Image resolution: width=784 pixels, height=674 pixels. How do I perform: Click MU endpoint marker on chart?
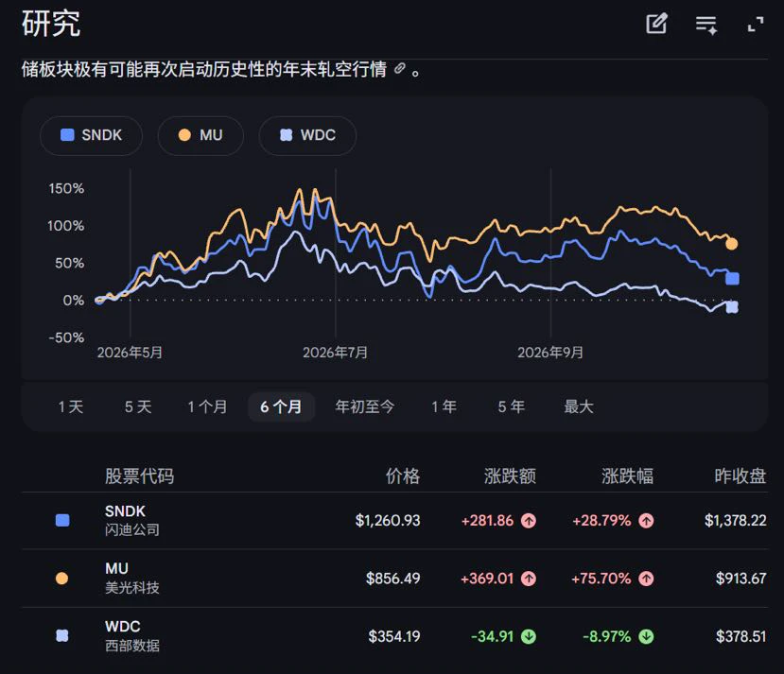731,244
